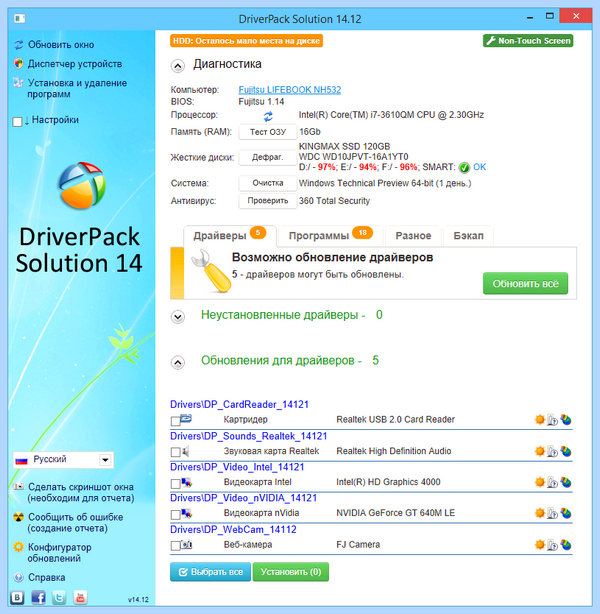Viewport: 600px width, 614px height.
Task: Open the Fujitsu LIFEBOOK NH532 link
Action: (x=290, y=90)
